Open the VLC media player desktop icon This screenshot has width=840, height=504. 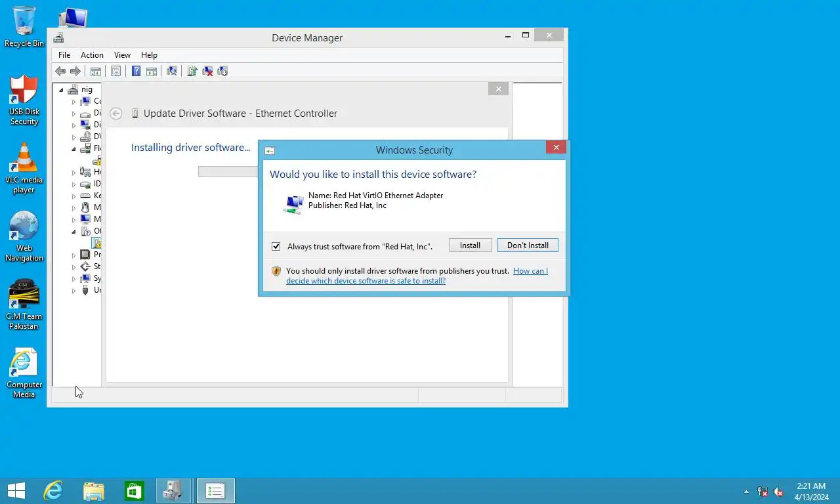pos(24,168)
